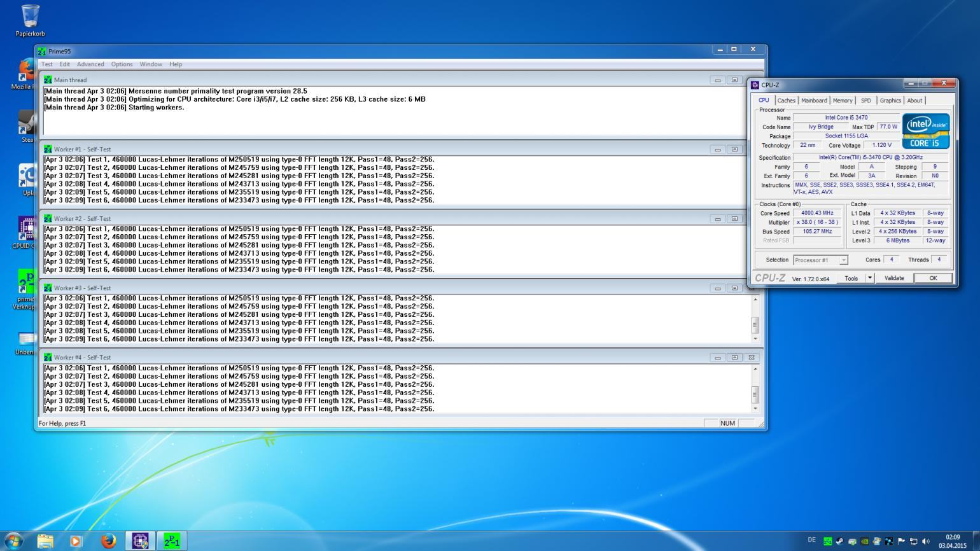Screen dimensions: 980x551
Task: Click the Validate button in CPU-Z
Action: [894, 278]
